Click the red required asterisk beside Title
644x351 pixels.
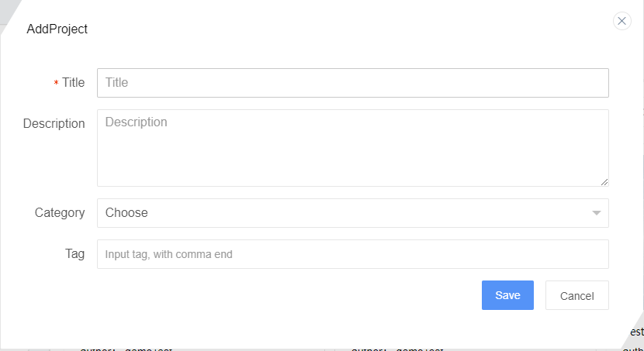pos(57,83)
